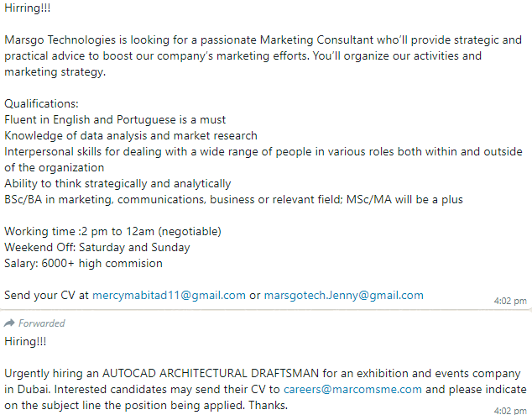Click the 'Fluent in English and Portuguese' line
532x415 pixels.
point(115,119)
